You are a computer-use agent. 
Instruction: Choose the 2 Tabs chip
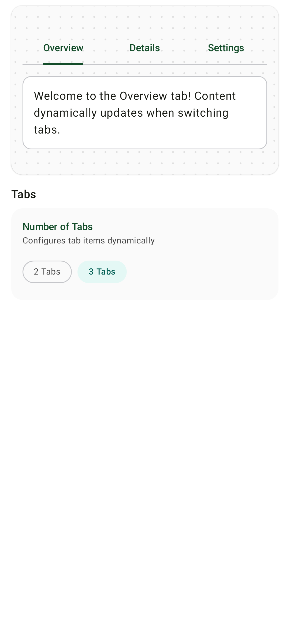click(47, 272)
